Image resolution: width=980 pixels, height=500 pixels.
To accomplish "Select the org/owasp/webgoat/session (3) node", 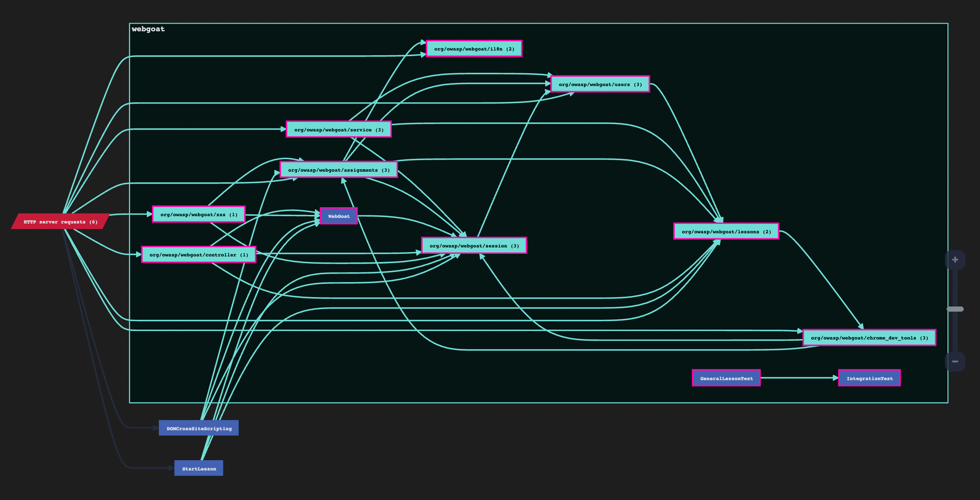I will [x=474, y=246].
